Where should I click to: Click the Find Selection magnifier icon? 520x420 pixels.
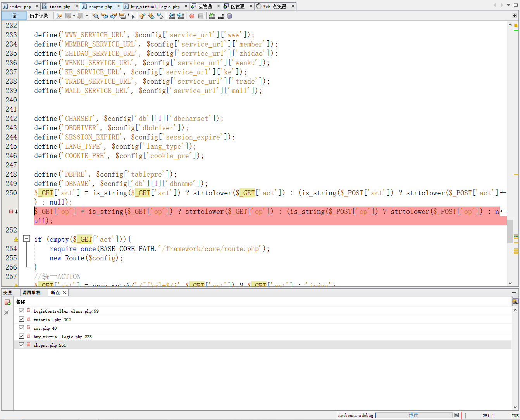point(96,16)
